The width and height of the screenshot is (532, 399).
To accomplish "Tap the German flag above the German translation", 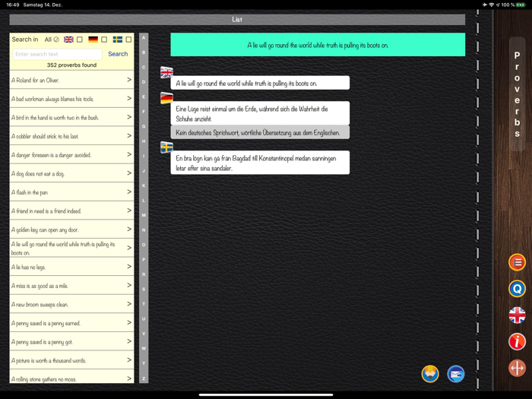I will click(x=166, y=98).
